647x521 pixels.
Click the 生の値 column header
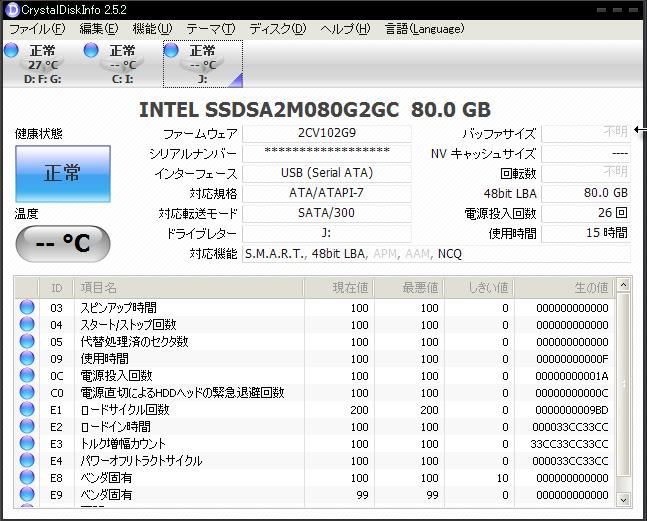(x=564, y=288)
